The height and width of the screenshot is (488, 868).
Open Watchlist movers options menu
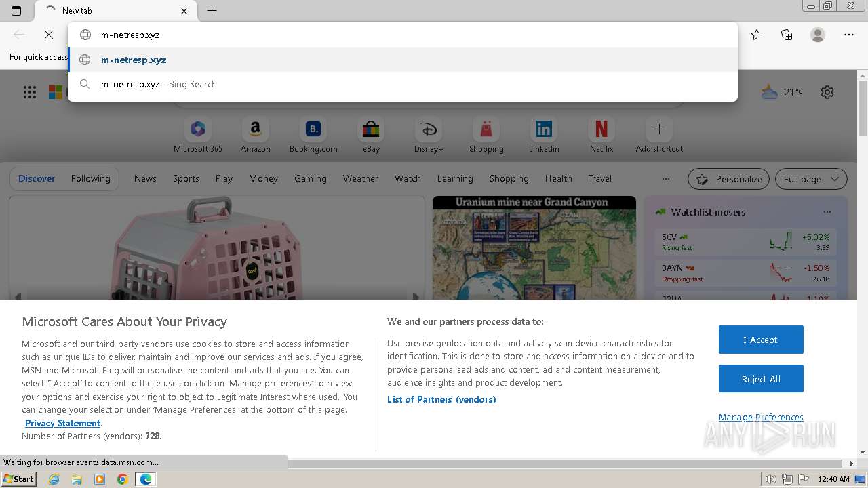[x=827, y=212]
